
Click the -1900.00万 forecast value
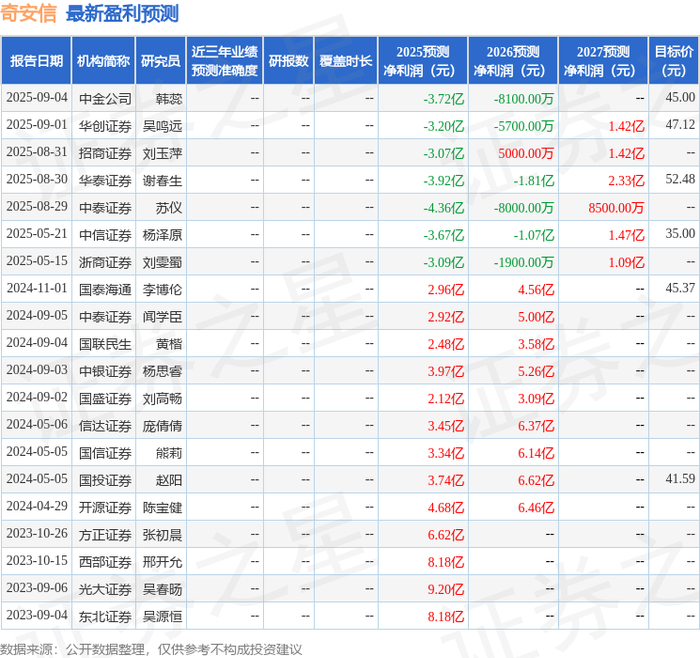pos(524,262)
